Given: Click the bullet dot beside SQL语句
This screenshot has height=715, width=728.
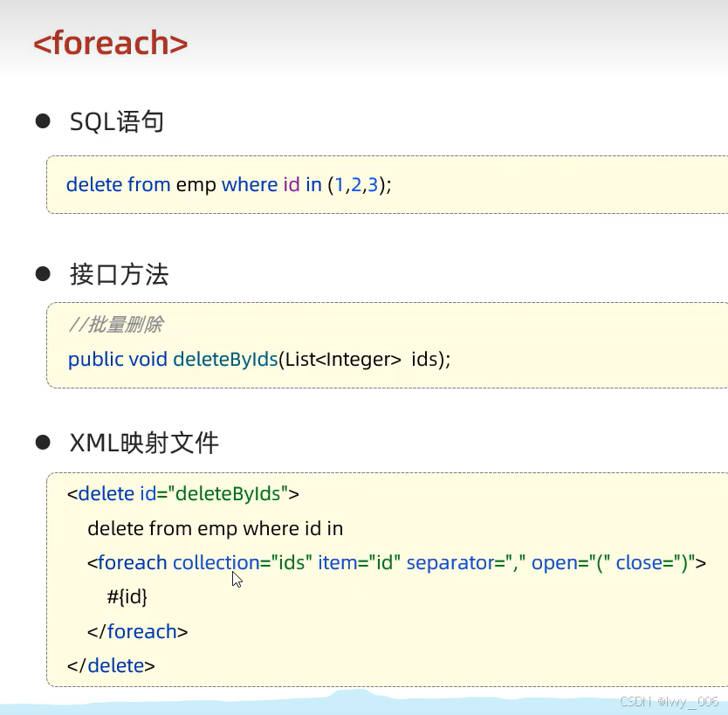Looking at the screenshot, I should tap(43, 120).
